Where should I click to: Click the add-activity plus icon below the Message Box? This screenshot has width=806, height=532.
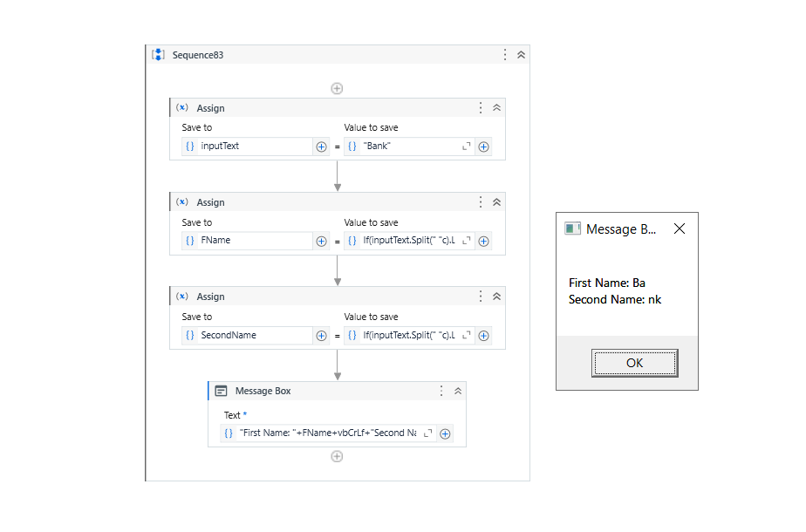coord(337,455)
